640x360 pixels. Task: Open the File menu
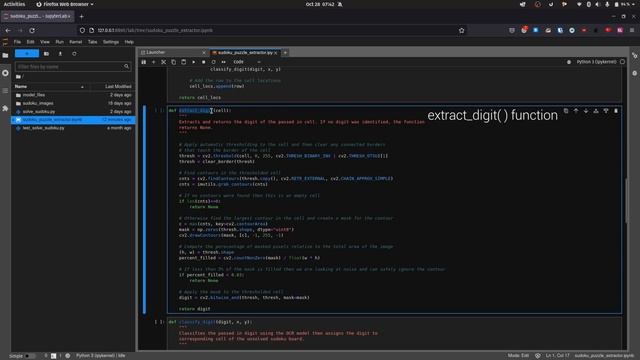[x=17, y=42]
